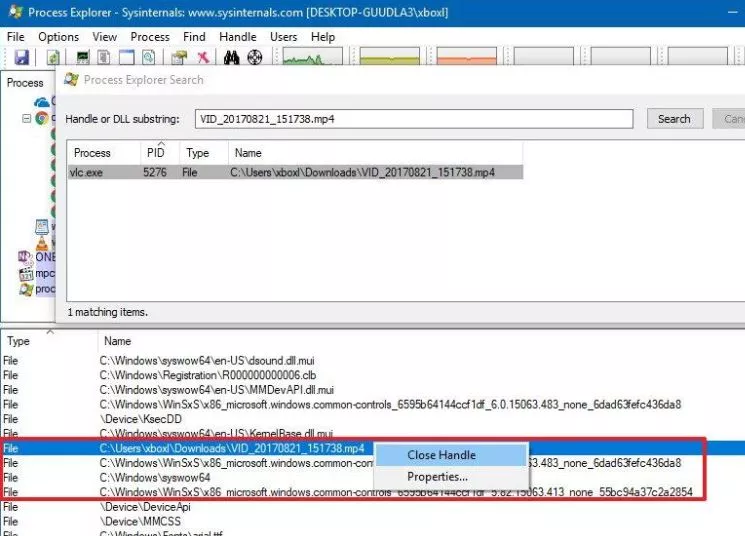The image size is (745, 536).
Task: Click the Handle or DLL substring field
Action: tap(414, 119)
